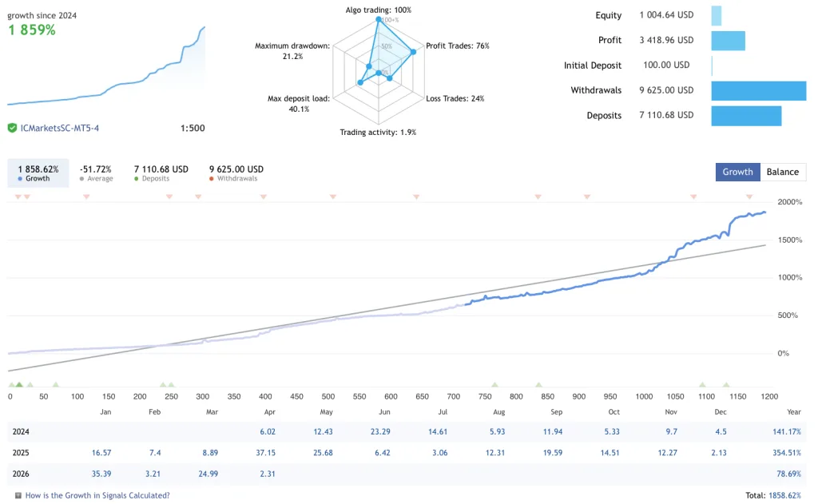Click the 2025 year row label
This screenshot has width=818, height=504.
21,454
